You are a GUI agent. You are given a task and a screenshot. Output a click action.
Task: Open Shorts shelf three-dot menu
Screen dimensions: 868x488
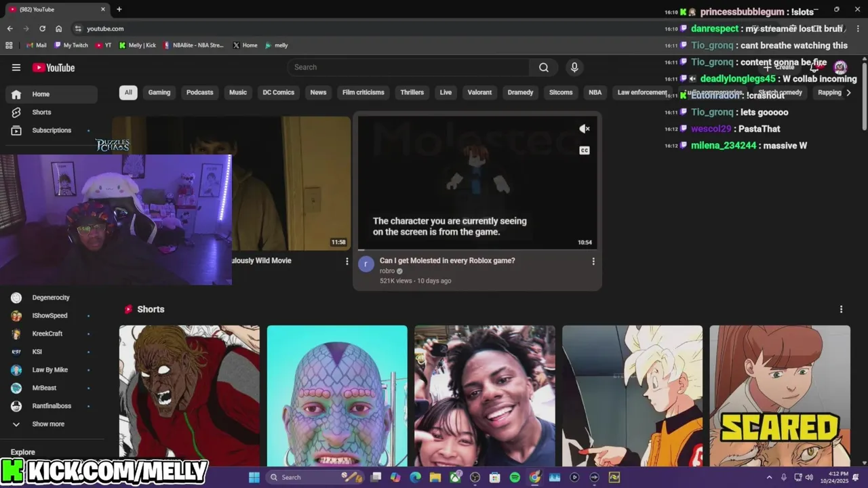pyautogui.click(x=842, y=309)
